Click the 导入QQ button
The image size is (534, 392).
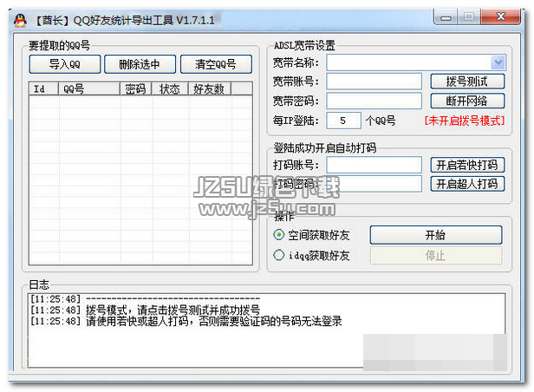coord(65,64)
